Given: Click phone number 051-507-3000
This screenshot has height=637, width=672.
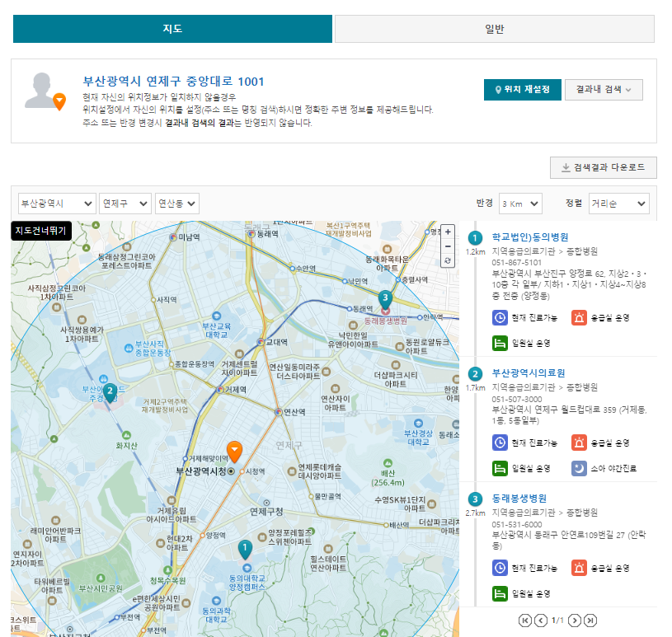Looking at the screenshot, I should (516, 399).
